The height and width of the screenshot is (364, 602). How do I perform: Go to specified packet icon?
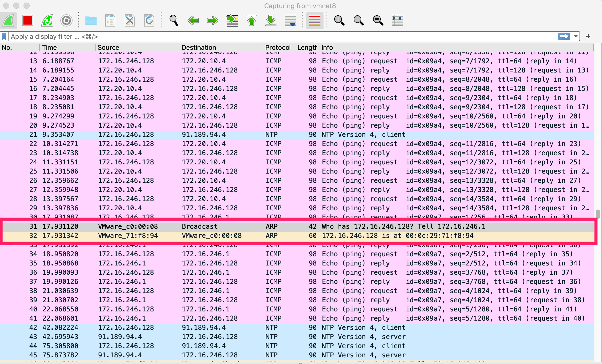(x=232, y=20)
